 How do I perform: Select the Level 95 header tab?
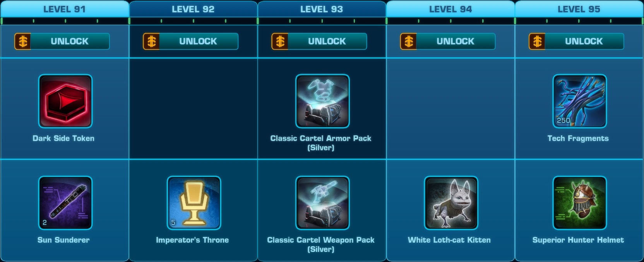pos(579,9)
